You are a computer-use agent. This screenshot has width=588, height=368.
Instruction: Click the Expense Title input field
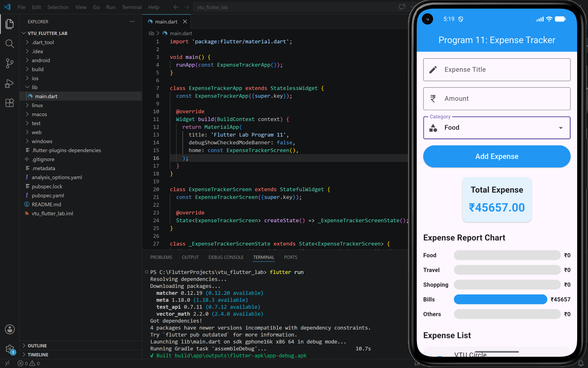497,70
